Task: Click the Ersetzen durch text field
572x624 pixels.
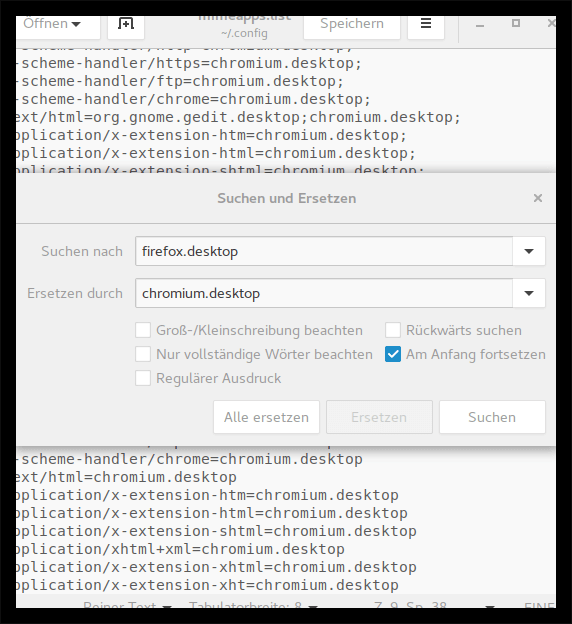Action: [x=324, y=293]
